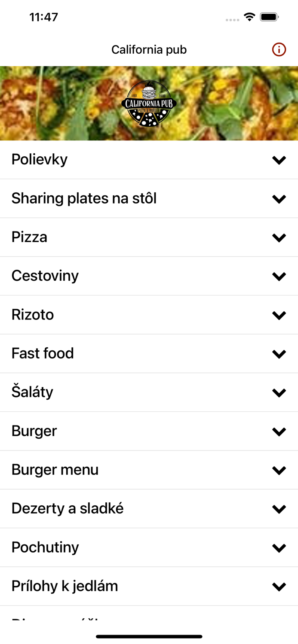Click chevron next to Rizoto
This screenshot has height=644, width=298.
279,315
